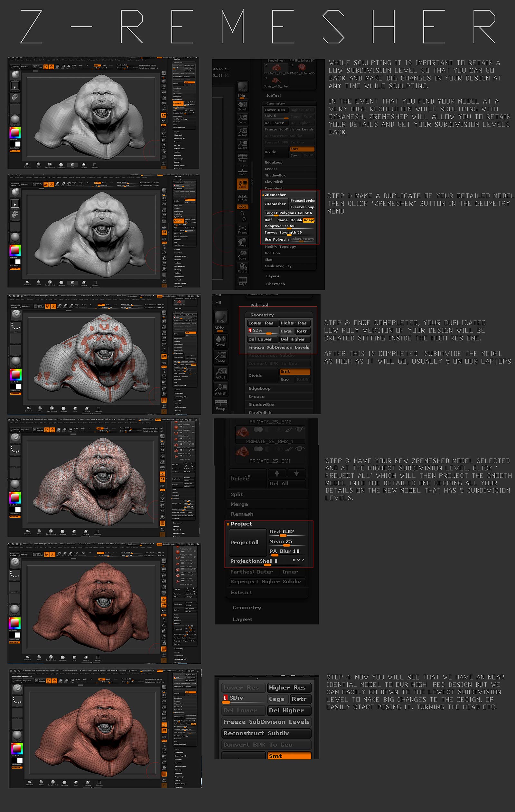Expand the Position section
Viewport: 515px width, 812px height.
272,253
